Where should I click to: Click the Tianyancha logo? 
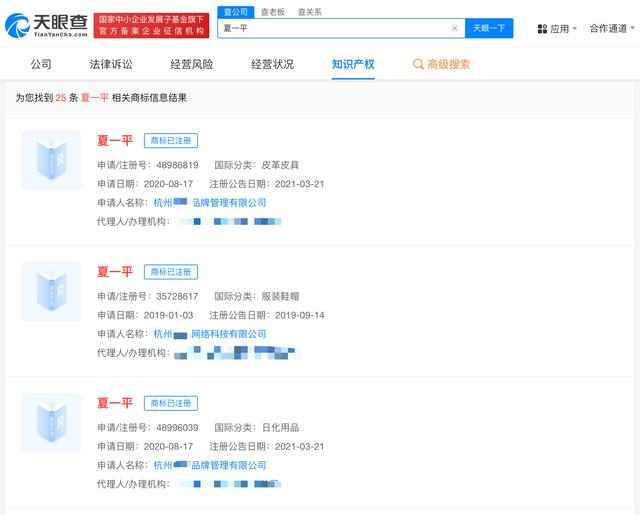tap(46, 25)
